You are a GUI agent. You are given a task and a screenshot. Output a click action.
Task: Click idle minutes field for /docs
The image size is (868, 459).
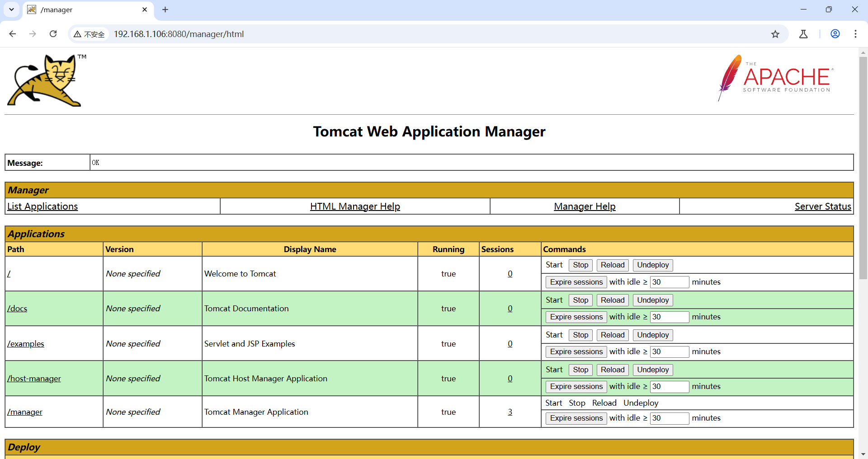coord(670,317)
